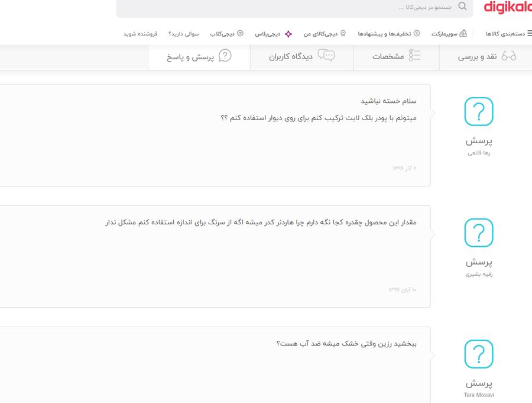Click the specifications list icon
The height and width of the screenshot is (403, 532).
pos(414,55)
